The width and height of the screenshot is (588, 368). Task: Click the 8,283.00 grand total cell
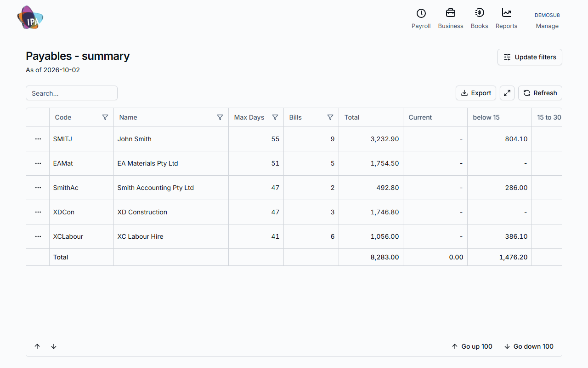(371, 257)
